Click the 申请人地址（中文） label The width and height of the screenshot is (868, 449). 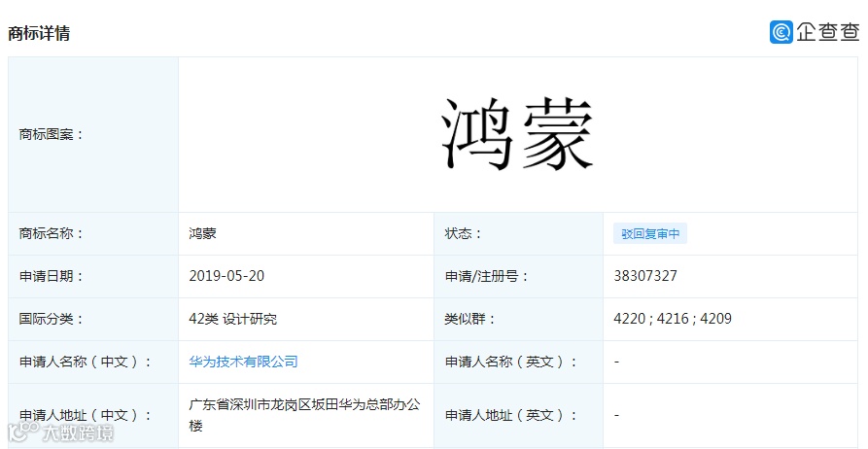pos(86,415)
